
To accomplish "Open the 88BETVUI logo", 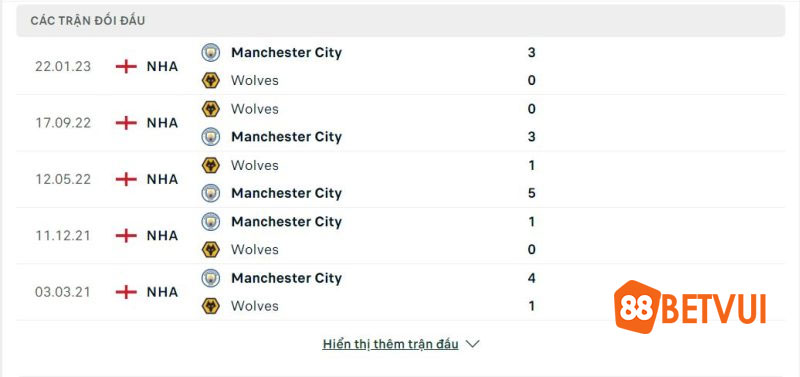I will pyautogui.click(x=690, y=307).
